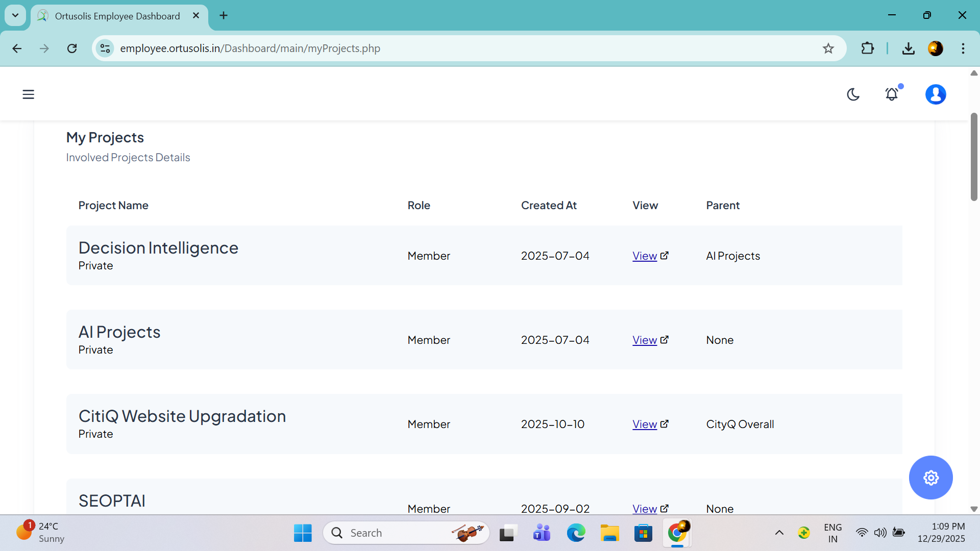Image resolution: width=980 pixels, height=551 pixels.
Task: Open Chrome's three-dot menu
Action: 963,48
